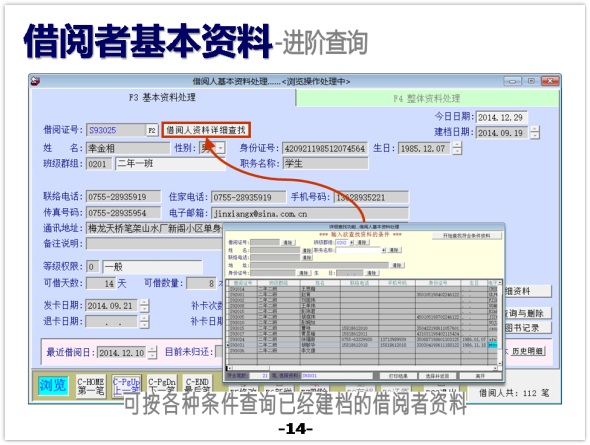This screenshot has height=445, width=590.
Task: Click 离开 to close the search popup
Action: tap(481, 376)
